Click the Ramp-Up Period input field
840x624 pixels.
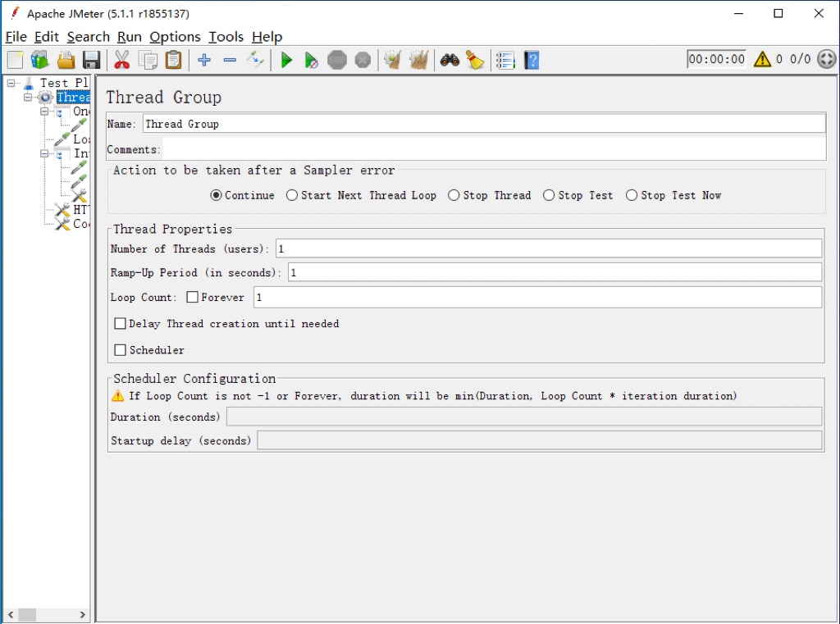tap(555, 272)
